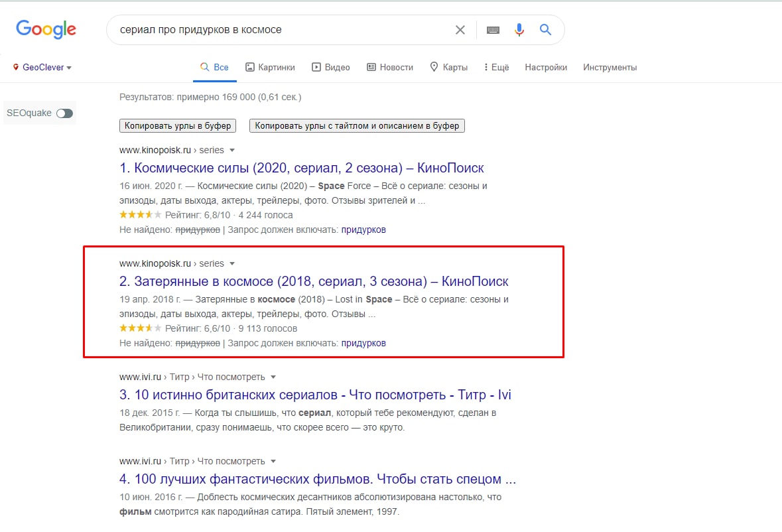Switch to the Картинки tab
The height and width of the screenshot is (532, 782).
tap(270, 67)
